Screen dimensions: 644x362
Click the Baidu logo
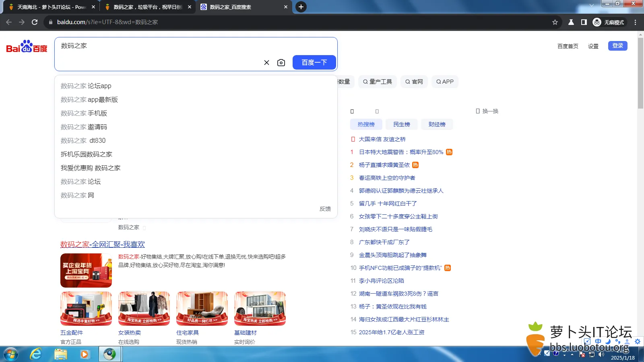point(27,47)
